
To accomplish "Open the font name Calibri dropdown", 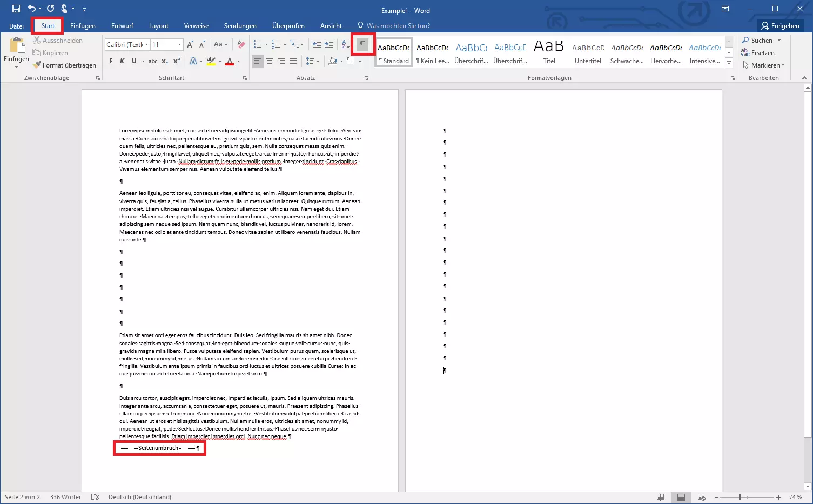I will point(146,44).
